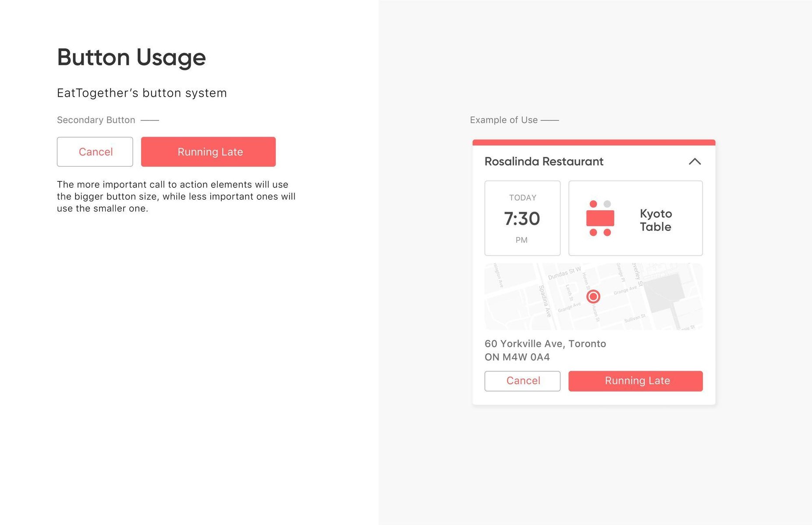Image resolution: width=812 pixels, height=525 pixels.
Task: Collapse the Rosalinda Restaurant card chevron
Action: [x=695, y=162]
